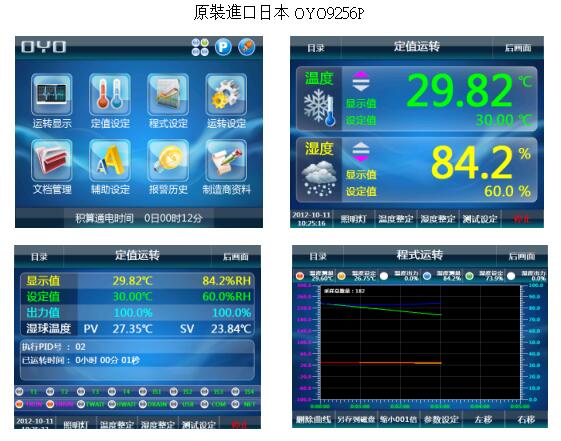Click 删除曲线 button below the chart
Viewport: 561px width, 441px height.
[x=313, y=419]
